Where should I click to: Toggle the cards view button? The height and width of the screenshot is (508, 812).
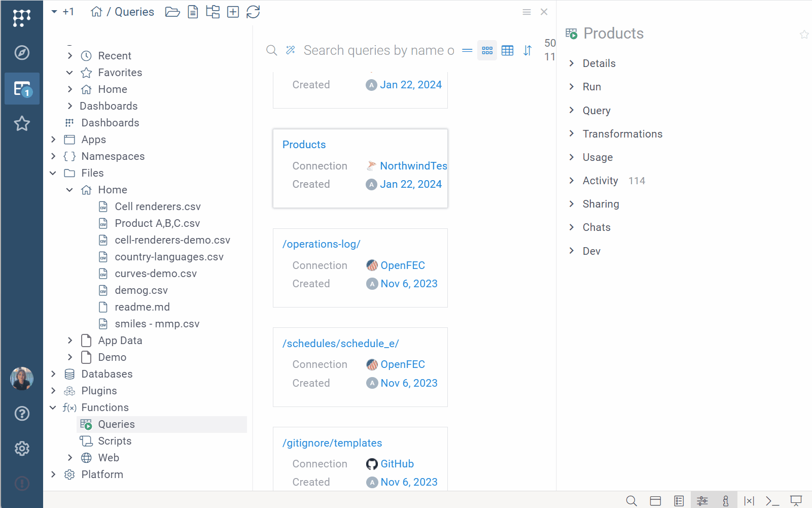(x=487, y=50)
